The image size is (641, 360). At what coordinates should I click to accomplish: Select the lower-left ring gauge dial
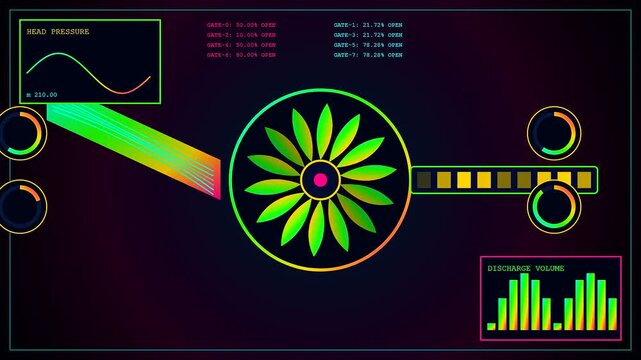(20, 207)
